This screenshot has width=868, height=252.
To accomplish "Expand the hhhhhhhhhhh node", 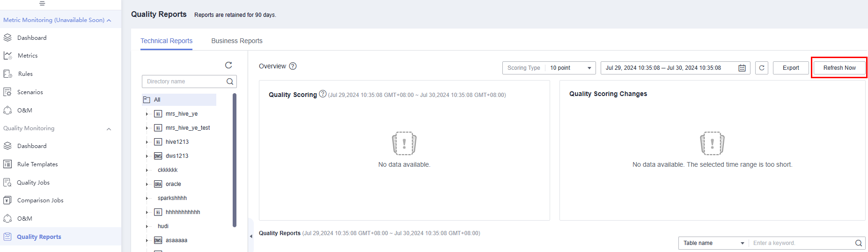I will [x=147, y=212].
